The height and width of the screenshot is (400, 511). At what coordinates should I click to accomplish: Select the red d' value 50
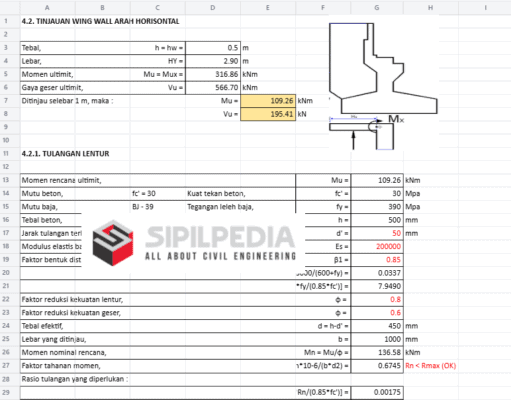[x=377, y=233]
